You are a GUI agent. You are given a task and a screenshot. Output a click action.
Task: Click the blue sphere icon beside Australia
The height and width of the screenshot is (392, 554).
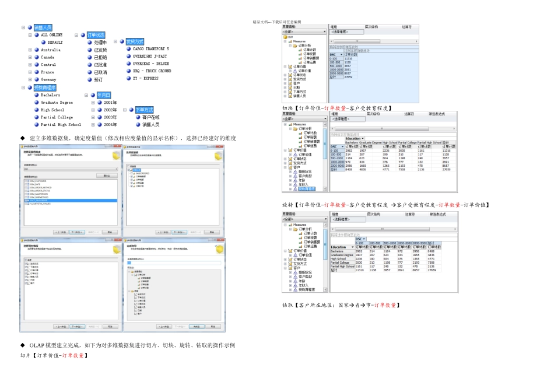pyautogui.click(x=36, y=50)
